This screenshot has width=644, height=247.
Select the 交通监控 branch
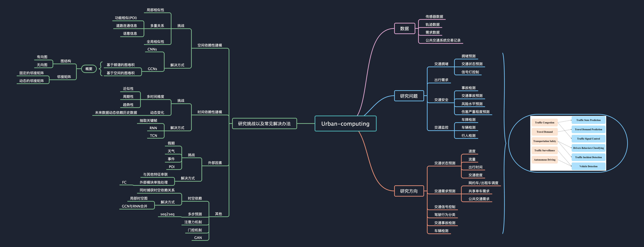[x=441, y=127]
